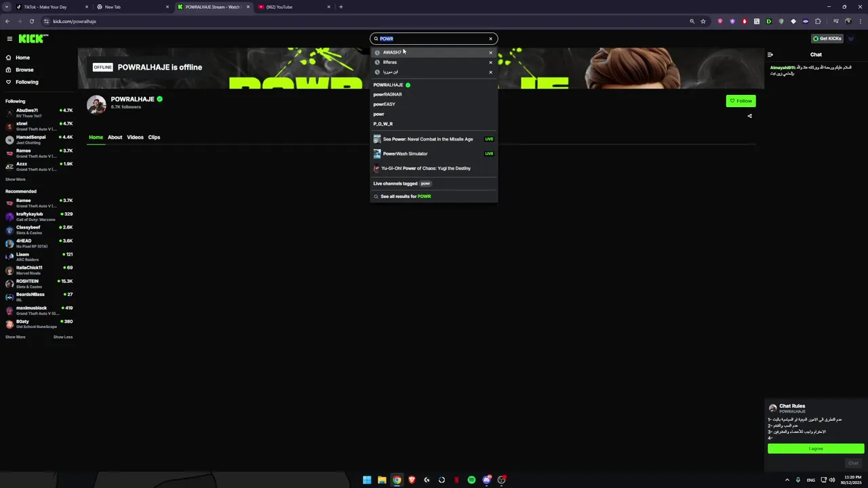The height and width of the screenshot is (488, 868).
Task: Open the browser tab search dropdown
Action: click(x=6, y=7)
